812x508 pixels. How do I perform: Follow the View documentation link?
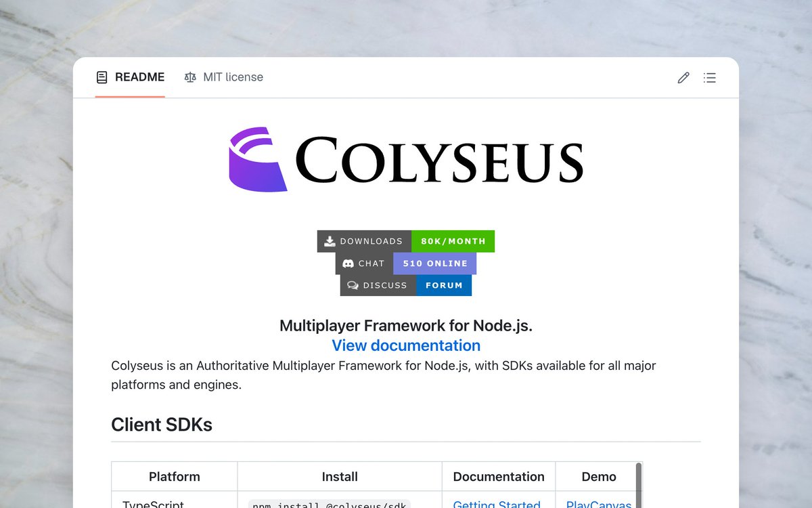point(406,345)
